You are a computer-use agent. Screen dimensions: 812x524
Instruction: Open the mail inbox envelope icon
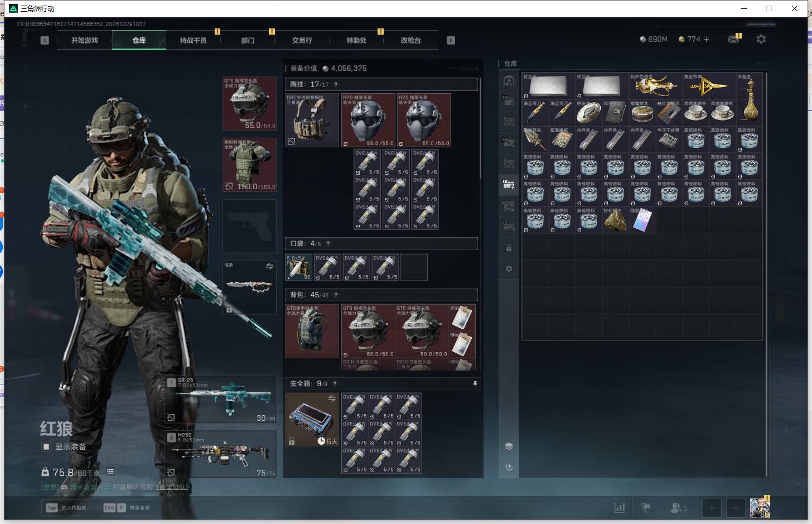pyautogui.click(x=733, y=39)
